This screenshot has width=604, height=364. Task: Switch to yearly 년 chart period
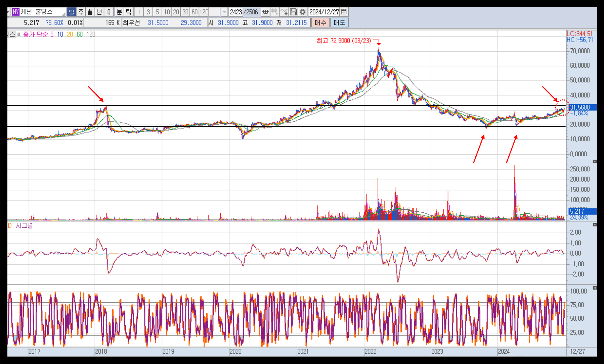pyautogui.click(x=99, y=12)
